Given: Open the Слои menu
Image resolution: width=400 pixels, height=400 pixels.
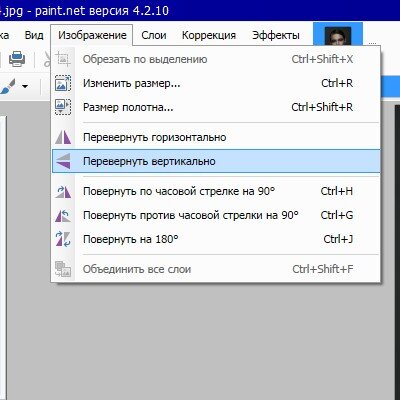Looking at the screenshot, I should (x=154, y=35).
